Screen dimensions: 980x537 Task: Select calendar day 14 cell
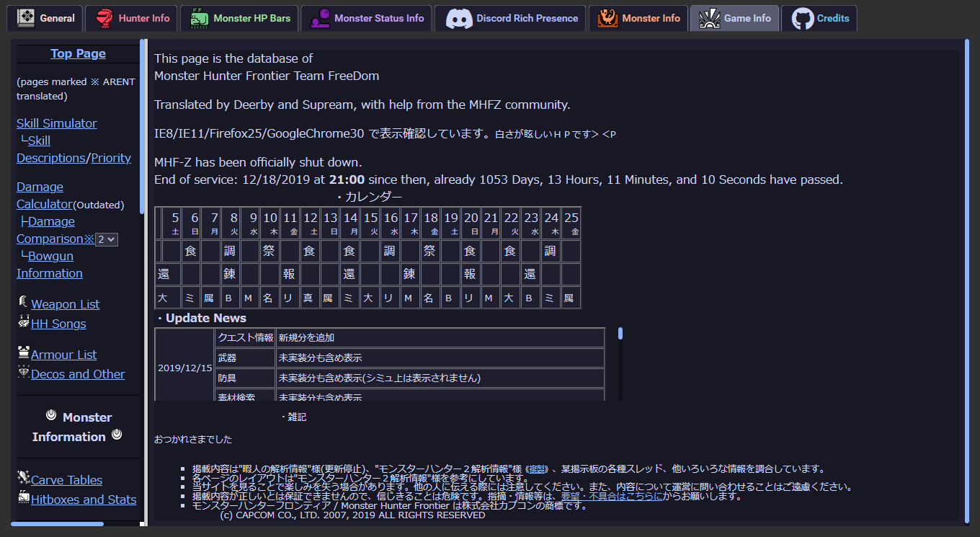point(350,223)
